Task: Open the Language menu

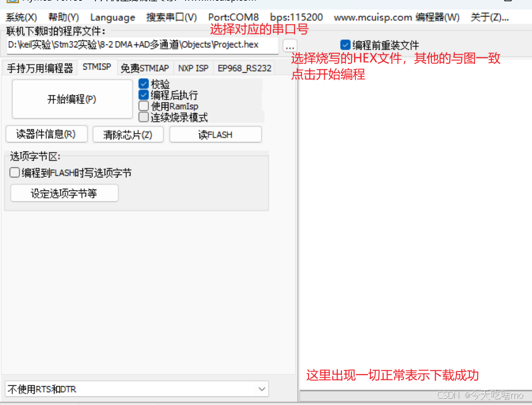Action: point(113,17)
